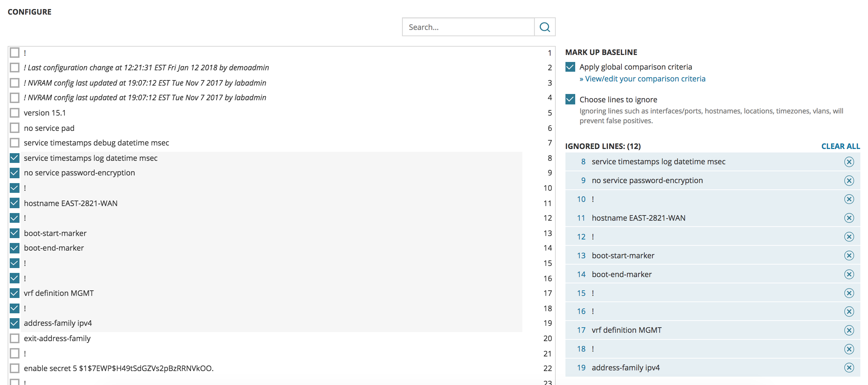Uncheck hostname EAST-2821-WAN config line
The image size is (868, 385).
tap(15, 203)
